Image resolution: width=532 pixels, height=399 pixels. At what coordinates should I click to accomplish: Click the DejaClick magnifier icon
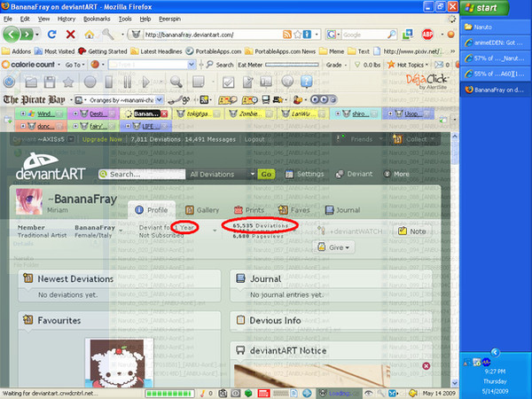(176, 82)
